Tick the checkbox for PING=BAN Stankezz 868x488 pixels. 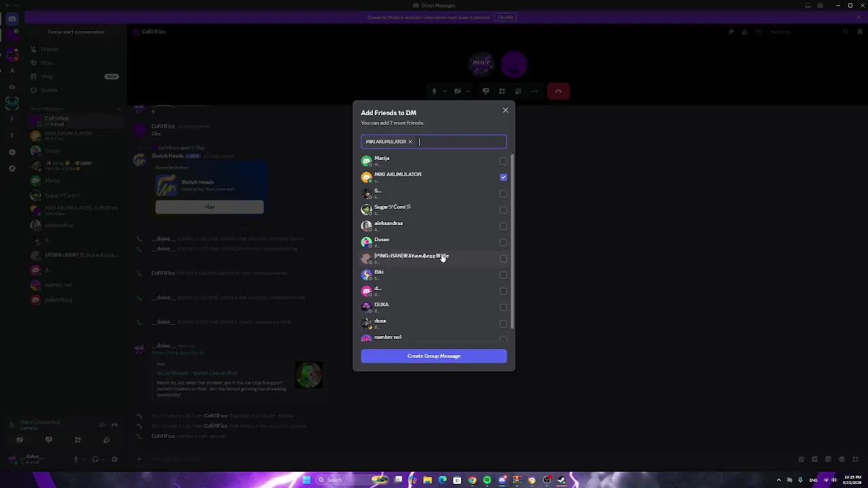pos(503,258)
